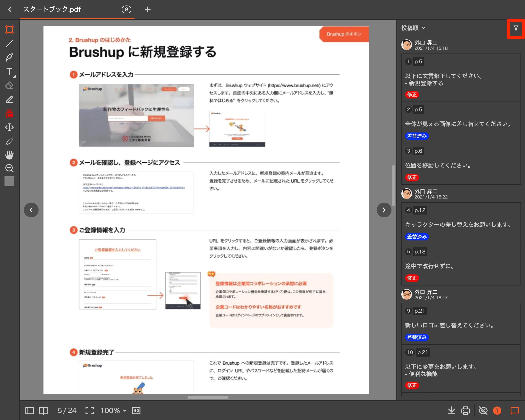Viewport: 525px width, 420px height.
Task: Click 修正 tag on comment 10
Action: [412, 385]
